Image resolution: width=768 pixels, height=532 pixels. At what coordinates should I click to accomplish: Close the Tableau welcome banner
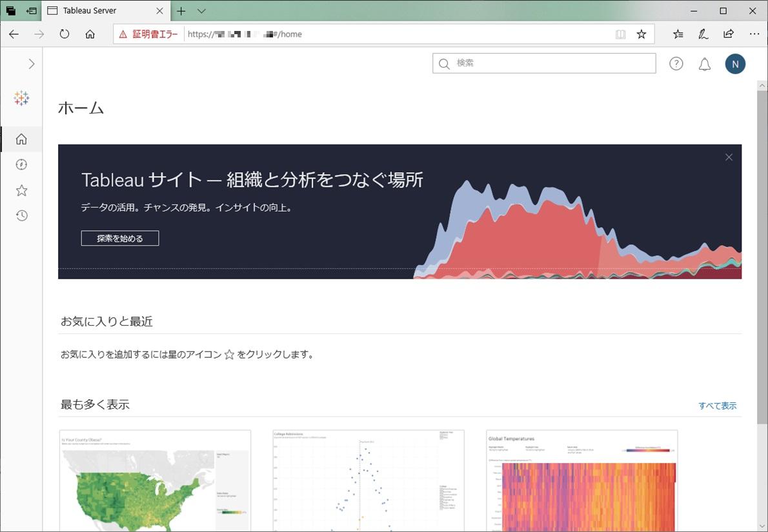click(x=729, y=157)
